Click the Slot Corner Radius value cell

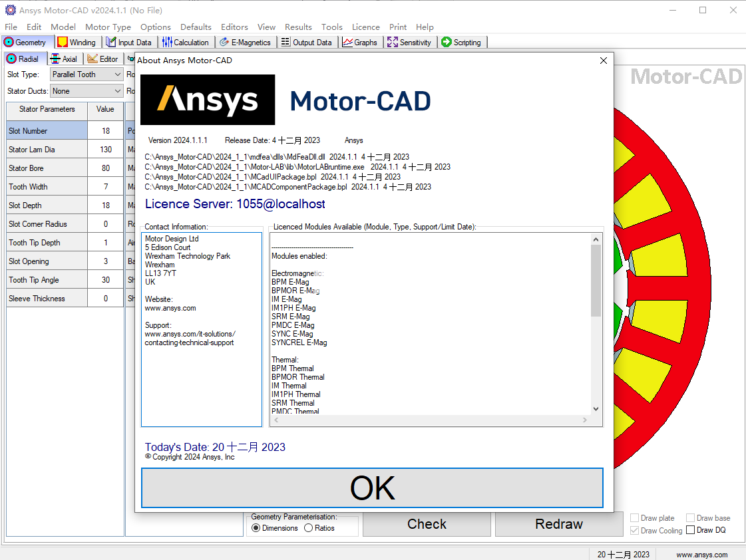pyautogui.click(x=106, y=224)
